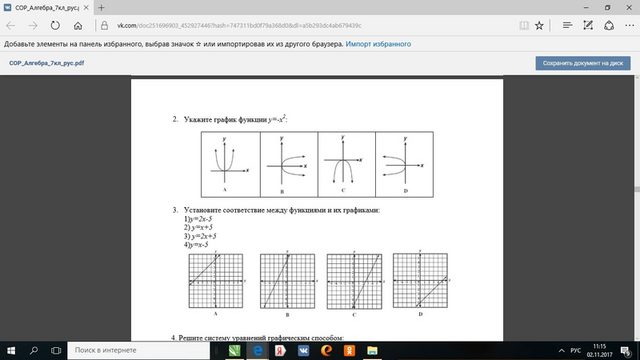Open browser more options ellipsis menu

(629, 25)
